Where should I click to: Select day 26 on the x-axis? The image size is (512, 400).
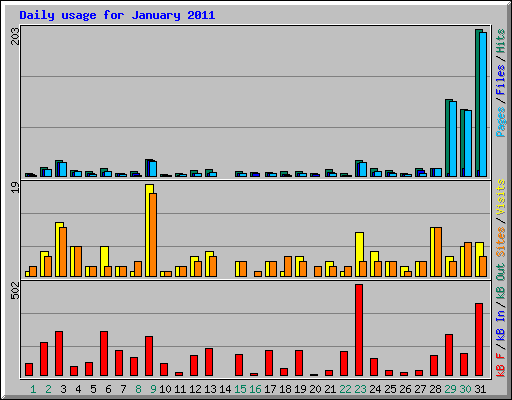(405, 389)
